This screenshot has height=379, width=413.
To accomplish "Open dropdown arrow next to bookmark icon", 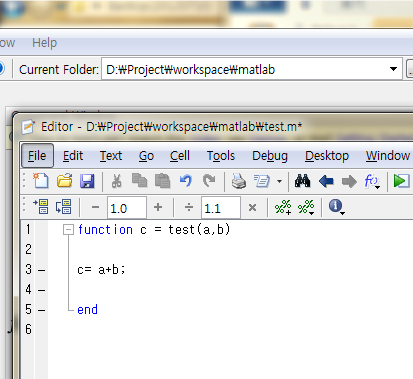I will click(x=279, y=181).
